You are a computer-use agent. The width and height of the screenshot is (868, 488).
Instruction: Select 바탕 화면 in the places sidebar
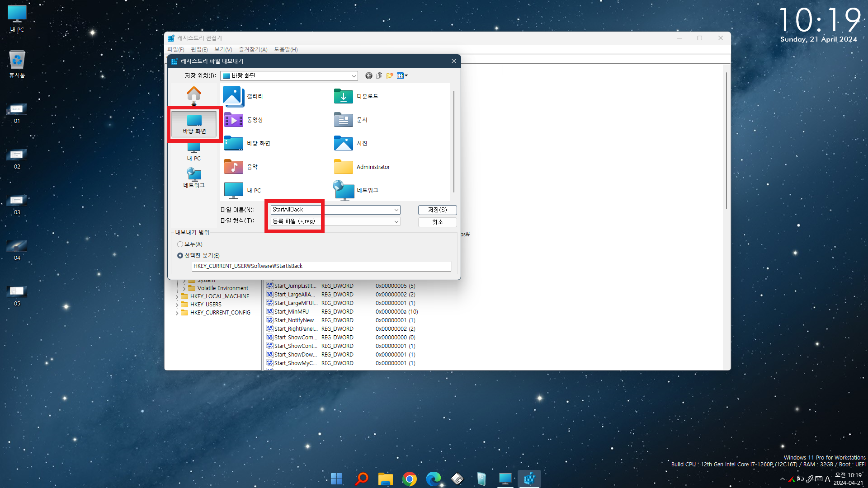(194, 124)
